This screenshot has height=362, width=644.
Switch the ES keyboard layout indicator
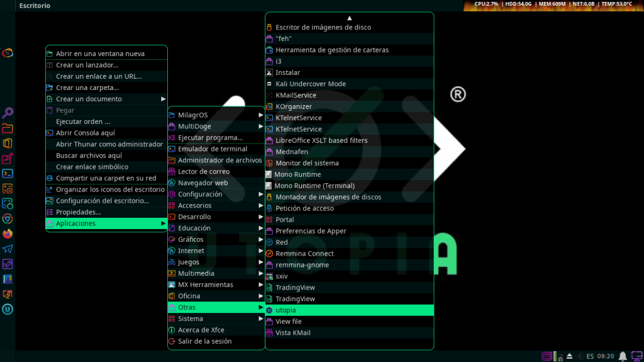590,356
